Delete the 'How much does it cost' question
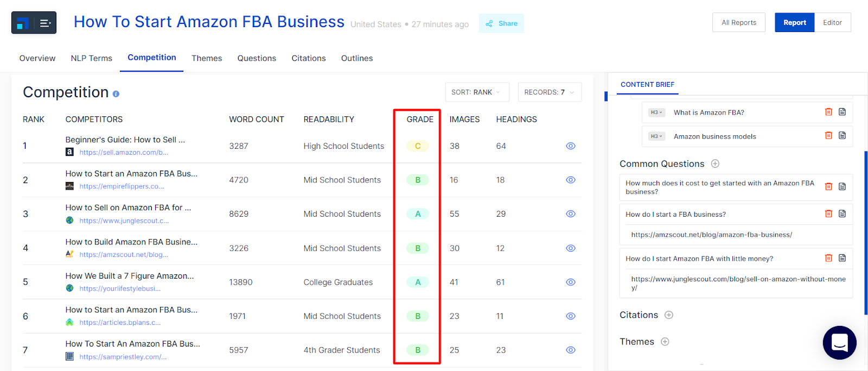Screen dimensions: 868x371 pyautogui.click(x=828, y=186)
